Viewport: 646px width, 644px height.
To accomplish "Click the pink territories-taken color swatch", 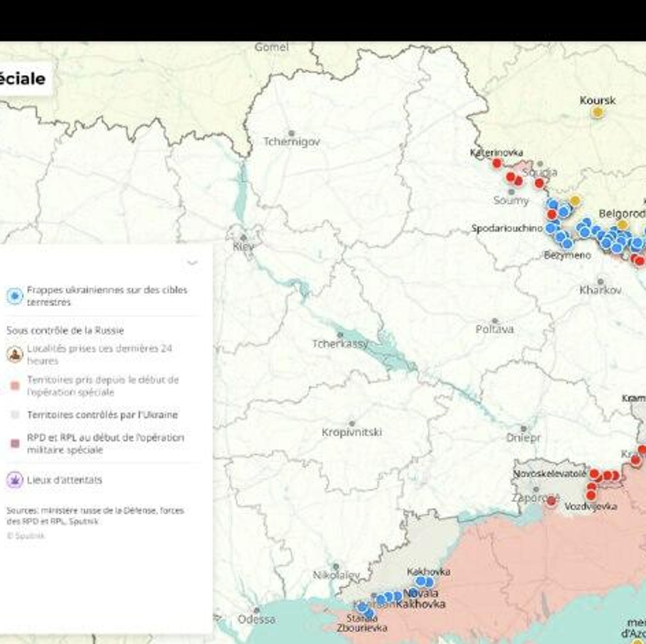I will 15,386.
